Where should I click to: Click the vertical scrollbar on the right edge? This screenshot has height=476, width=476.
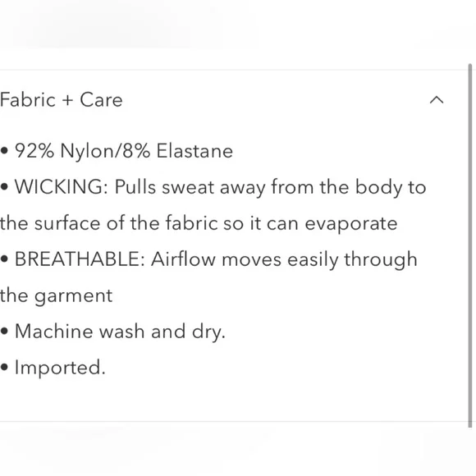tap(470, 245)
